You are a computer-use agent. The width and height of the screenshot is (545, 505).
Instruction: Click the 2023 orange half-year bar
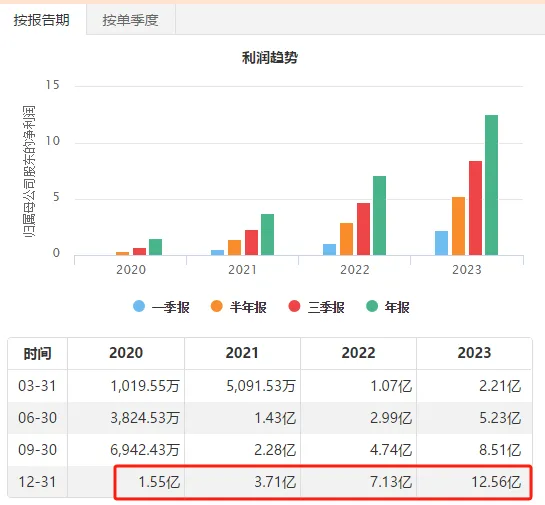pyautogui.click(x=458, y=226)
